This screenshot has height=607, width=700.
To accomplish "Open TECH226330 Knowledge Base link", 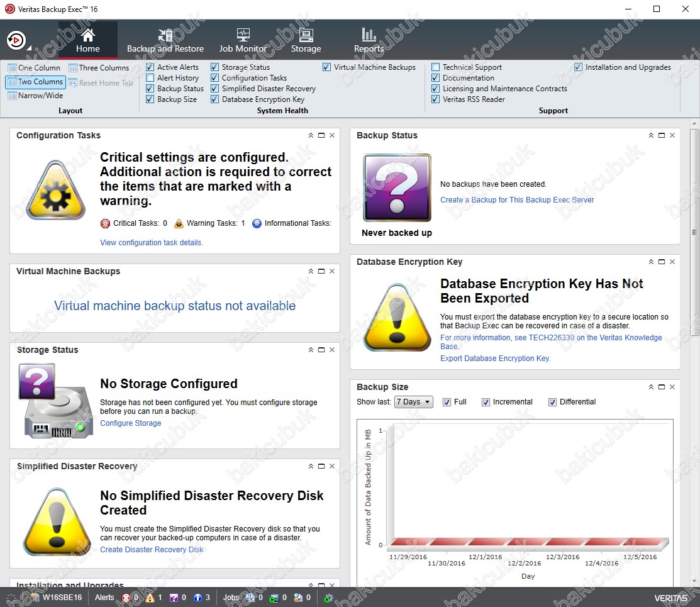I will (551, 342).
